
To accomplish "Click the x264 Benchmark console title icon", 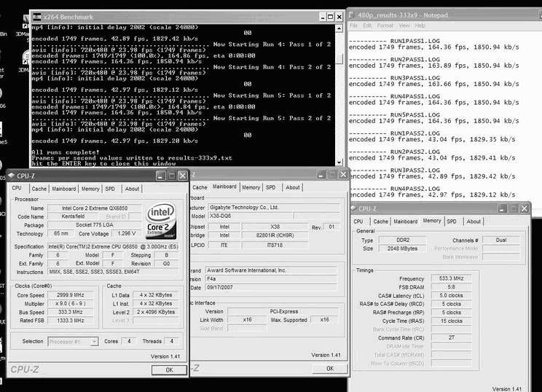I will (36, 16).
